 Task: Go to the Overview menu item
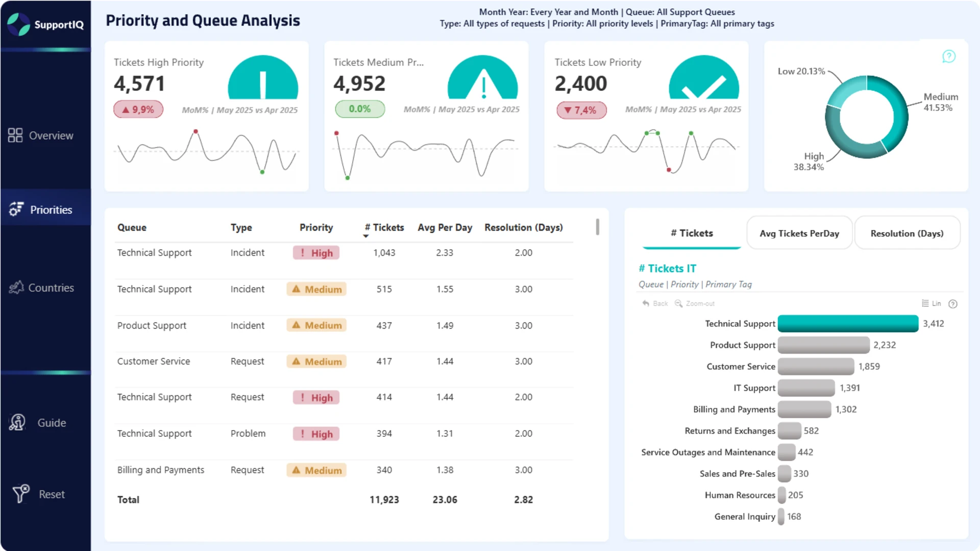pyautogui.click(x=51, y=136)
